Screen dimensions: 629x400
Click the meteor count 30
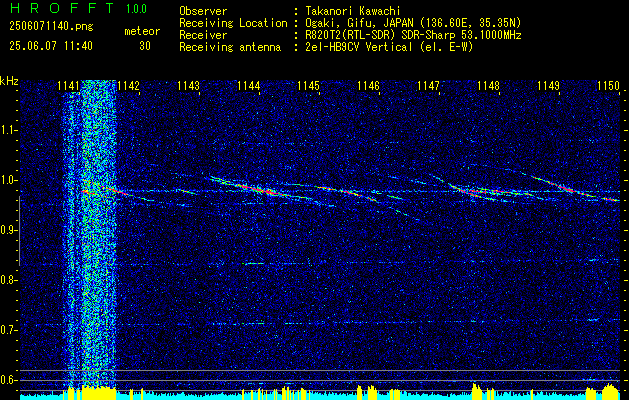(145, 46)
